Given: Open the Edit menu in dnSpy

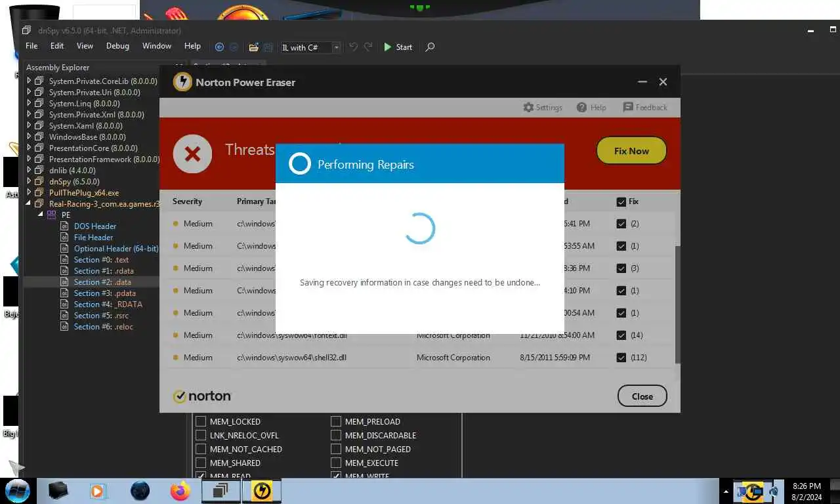Looking at the screenshot, I should click(x=57, y=46).
